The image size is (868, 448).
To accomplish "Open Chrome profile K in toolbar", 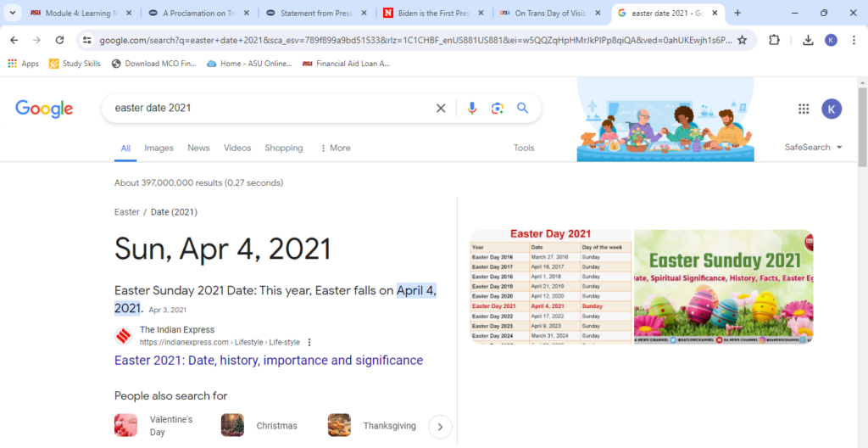I will (x=831, y=40).
